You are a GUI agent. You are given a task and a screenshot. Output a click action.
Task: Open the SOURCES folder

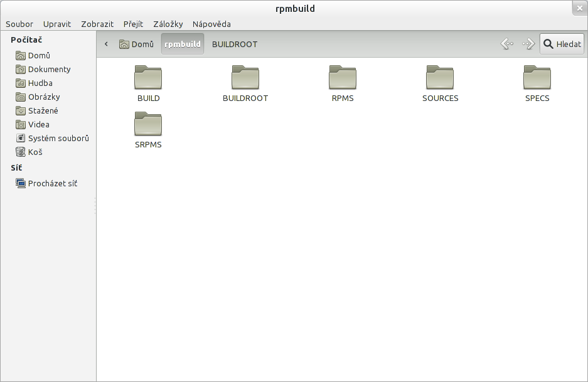point(440,78)
